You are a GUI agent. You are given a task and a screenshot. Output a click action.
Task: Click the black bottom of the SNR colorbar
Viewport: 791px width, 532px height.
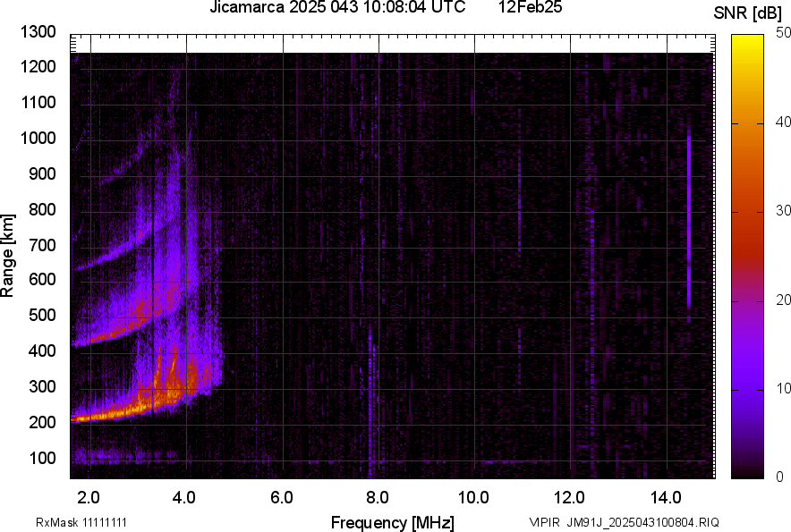747,472
